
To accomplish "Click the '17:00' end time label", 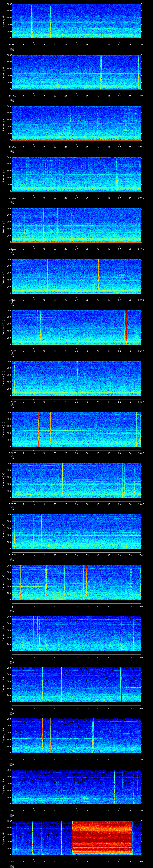I will pyautogui.click(x=141, y=44).
